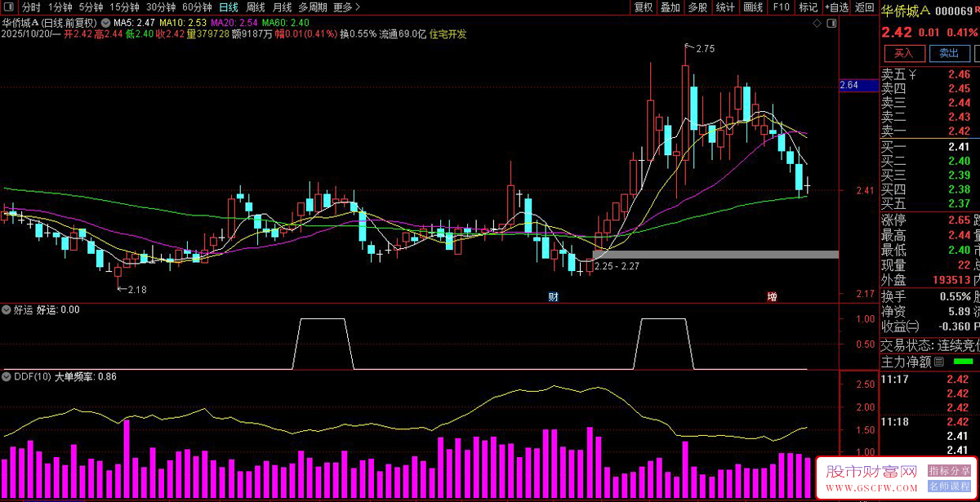980x502 pixels.
Task: Click the 2.18 low price label
Action: pos(137,289)
